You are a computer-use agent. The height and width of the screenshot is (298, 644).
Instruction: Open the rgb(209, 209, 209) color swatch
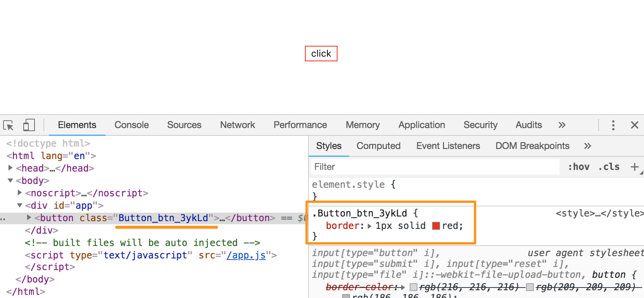[530, 287]
